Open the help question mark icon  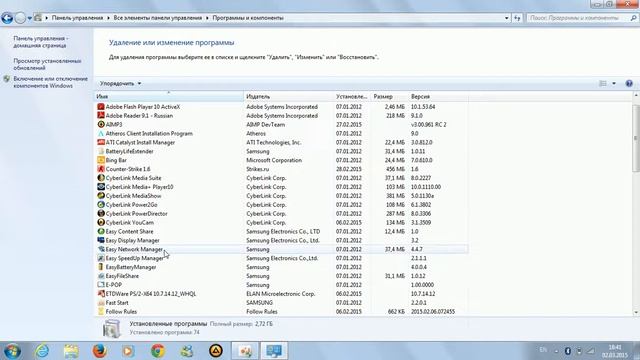629,83
